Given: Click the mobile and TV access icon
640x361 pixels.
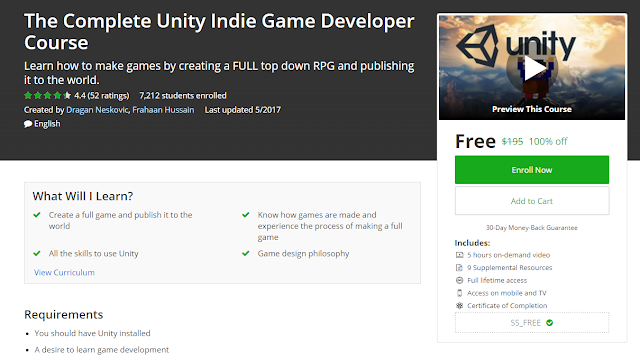Looking at the screenshot, I should click(460, 293).
